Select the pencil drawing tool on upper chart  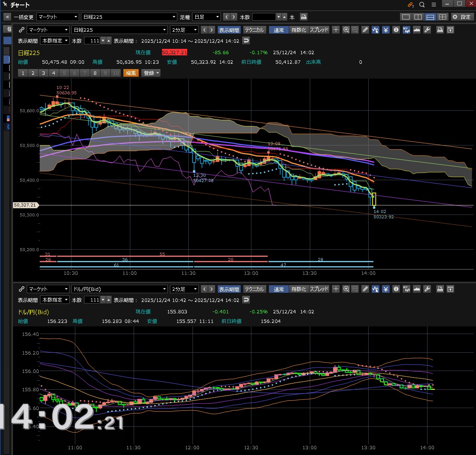click(x=365, y=30)
